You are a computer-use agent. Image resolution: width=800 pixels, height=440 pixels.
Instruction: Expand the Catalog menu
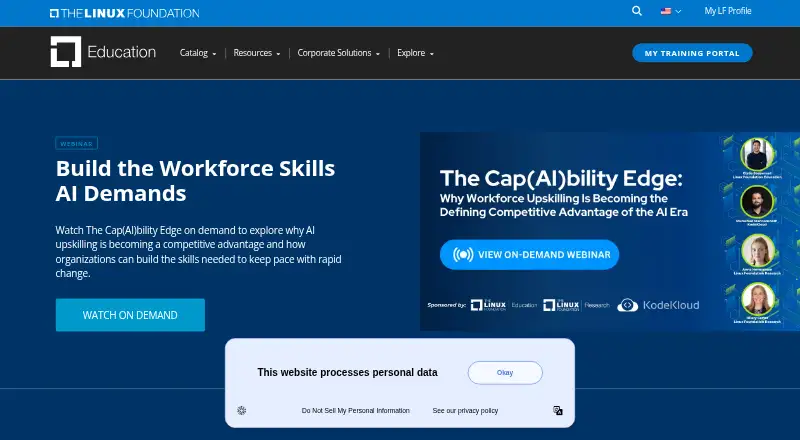[198, 53]
